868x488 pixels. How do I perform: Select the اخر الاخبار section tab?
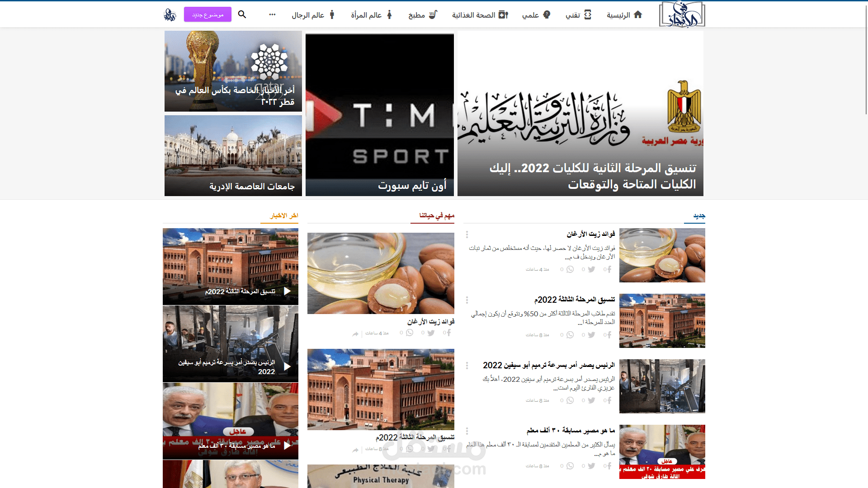pyautogui.click(x=284, y=216)
